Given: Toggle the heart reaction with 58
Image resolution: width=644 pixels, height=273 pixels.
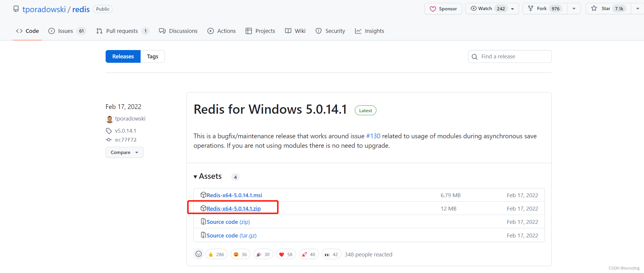Looking at the screenshot, I should coord(286,254).
